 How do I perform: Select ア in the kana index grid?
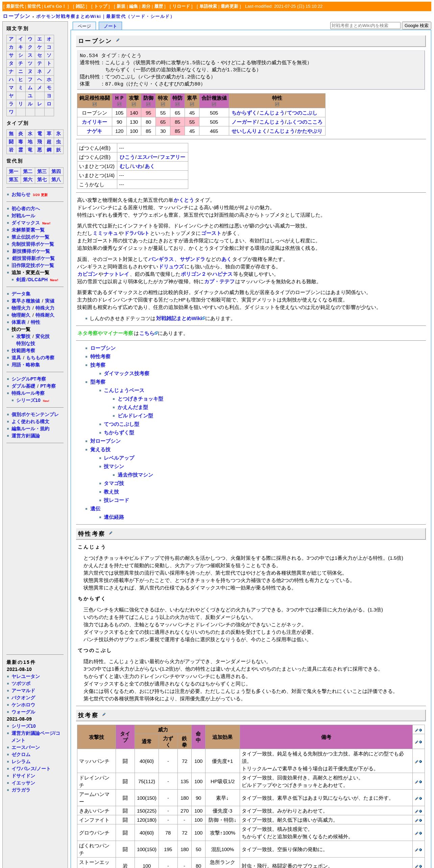tap(11, 39)
